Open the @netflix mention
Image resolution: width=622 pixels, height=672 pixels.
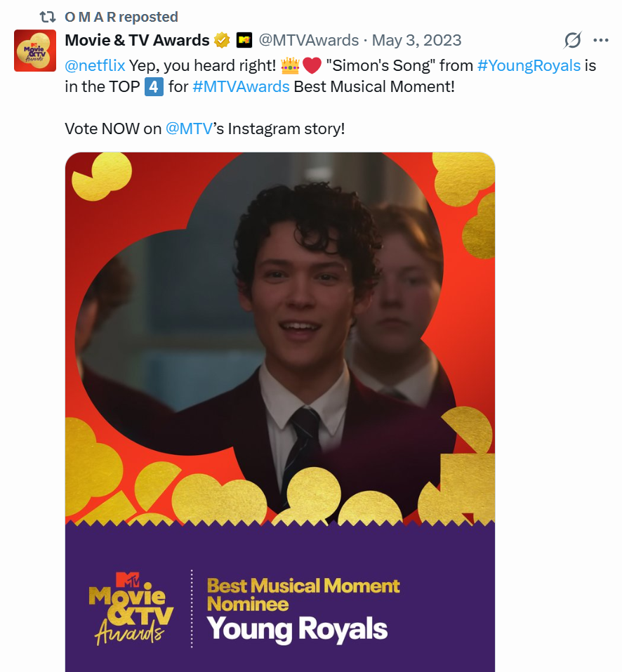click(95, 66)
